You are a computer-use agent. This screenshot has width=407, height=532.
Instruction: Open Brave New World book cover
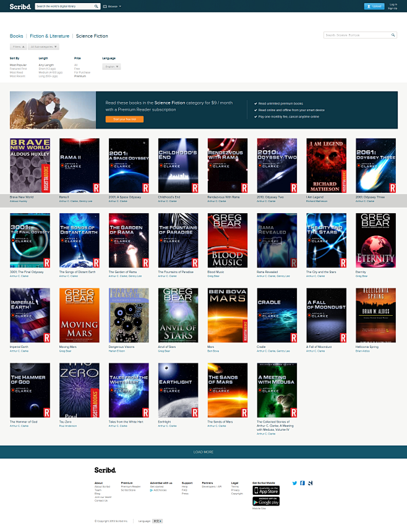coord(30,166)
